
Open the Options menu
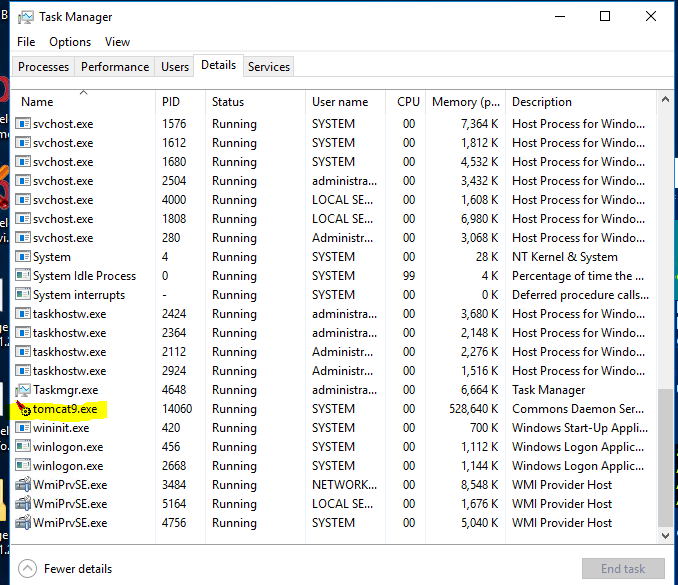click(x=70, y=42)
